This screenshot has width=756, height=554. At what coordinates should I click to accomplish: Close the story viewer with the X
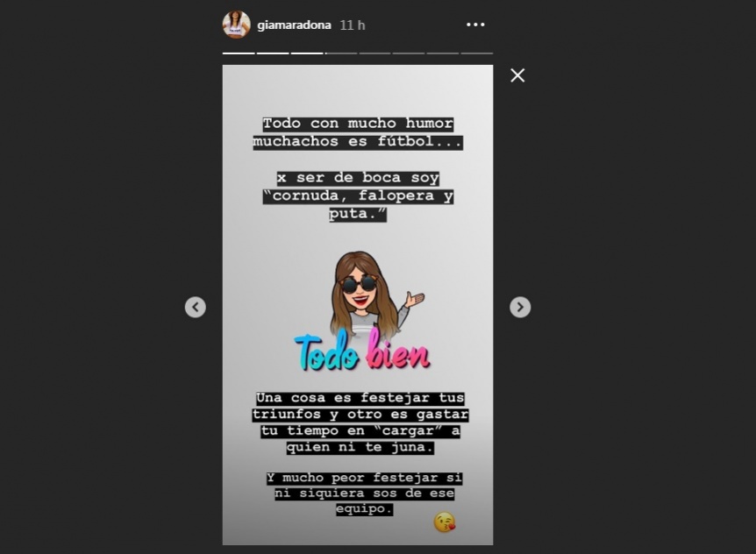pos(517,75)
